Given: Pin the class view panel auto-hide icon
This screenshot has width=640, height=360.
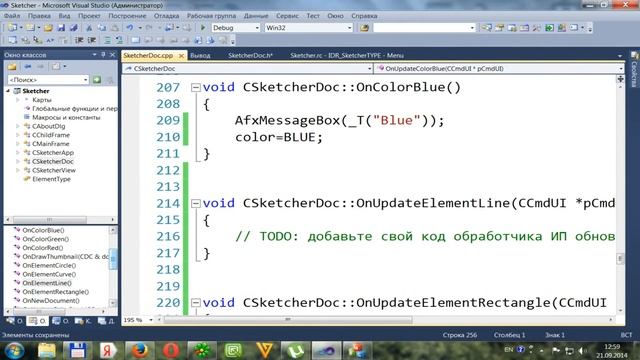Looking at the screenshot, I should tap(103, 55).
